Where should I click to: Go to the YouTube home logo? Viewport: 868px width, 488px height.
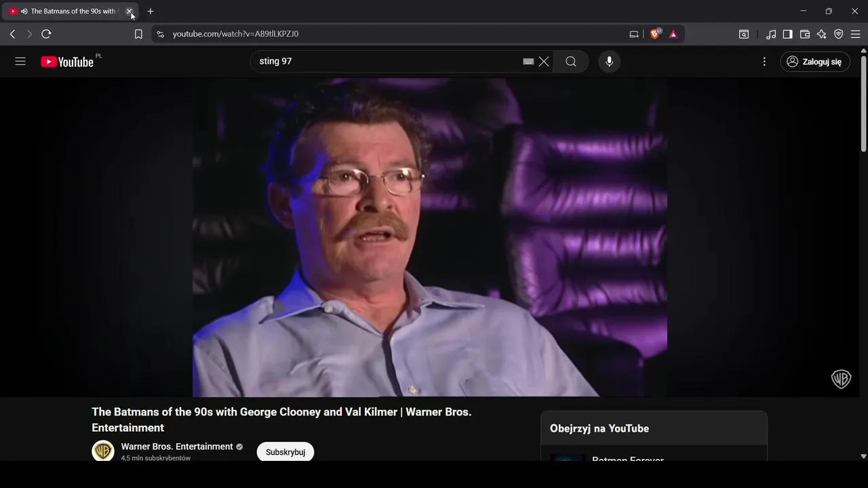pyautogui.click(x=67, y=62)
